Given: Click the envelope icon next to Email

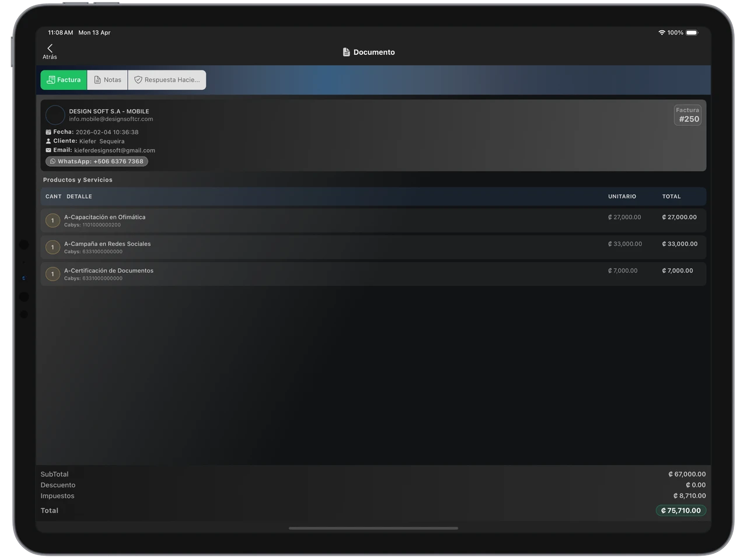Looking at the screenshot, I should (x=48, y=150).
